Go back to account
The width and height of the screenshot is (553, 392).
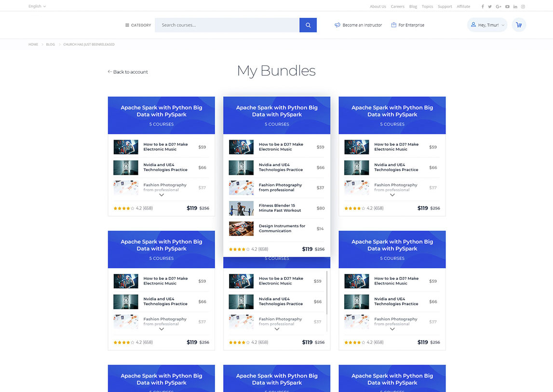[x=128, y=72]
